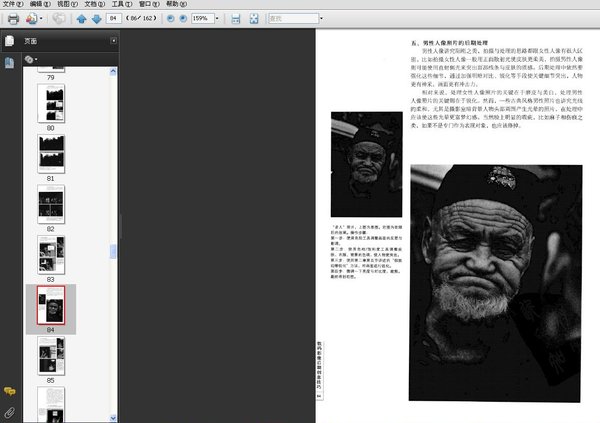Viewport: 600px width, 423px height.
Task: Click thumbnail scrollbar down arrow
Action: (113, 418)
